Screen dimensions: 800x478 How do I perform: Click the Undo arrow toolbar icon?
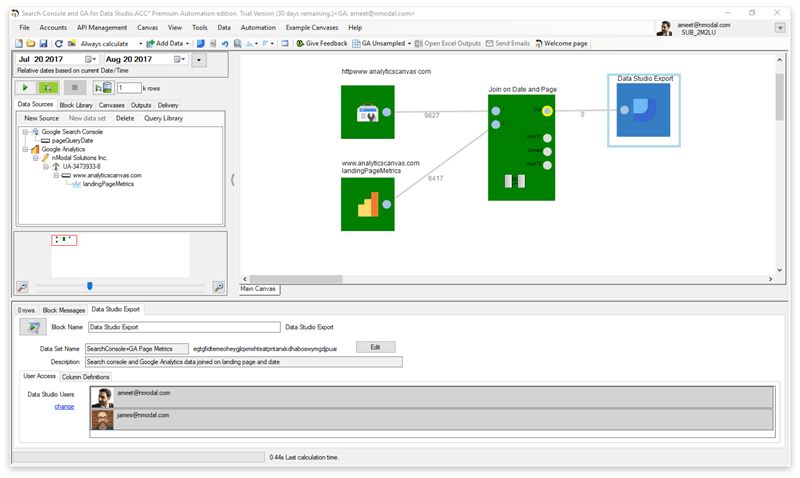(x=225, y=44)
